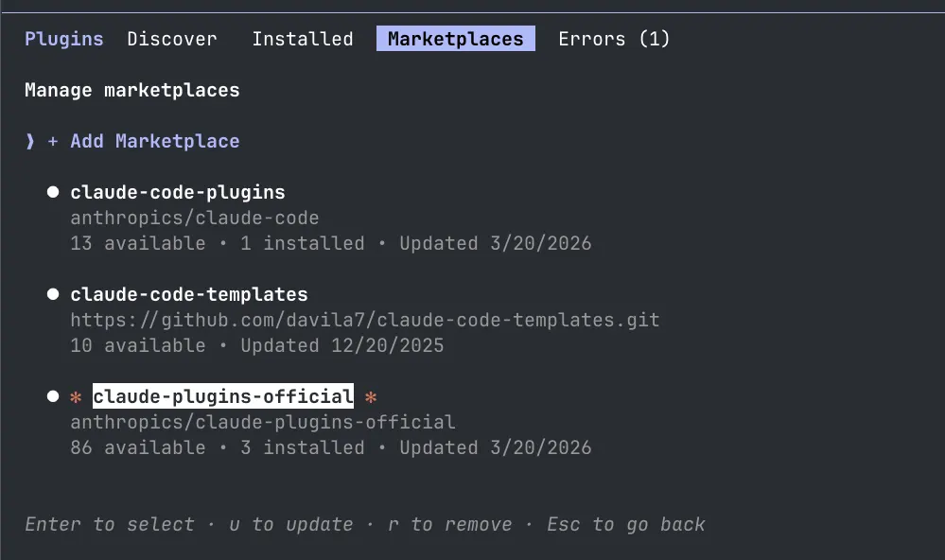Click the Plugins heading label
945x560 pixels.
pyautogui.click(x=64, y=39)
